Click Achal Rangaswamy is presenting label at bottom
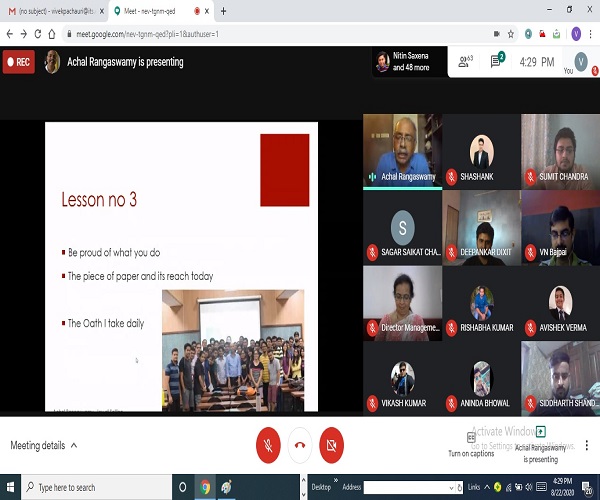The height and width of the screenshot is (500, 600). (540, 445)
